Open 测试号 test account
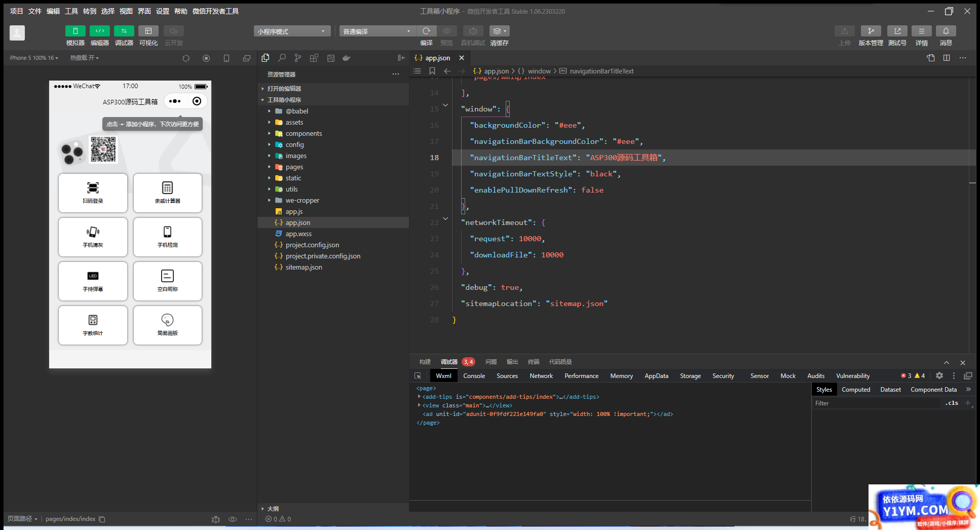The width and height of the screenshot is (980, 530). (x=897, y=31)
